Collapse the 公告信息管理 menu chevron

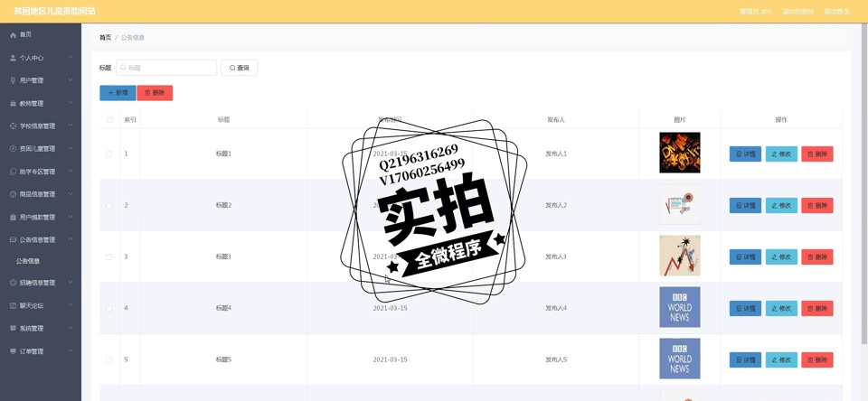pyautogui.click(x=71, y=240)
